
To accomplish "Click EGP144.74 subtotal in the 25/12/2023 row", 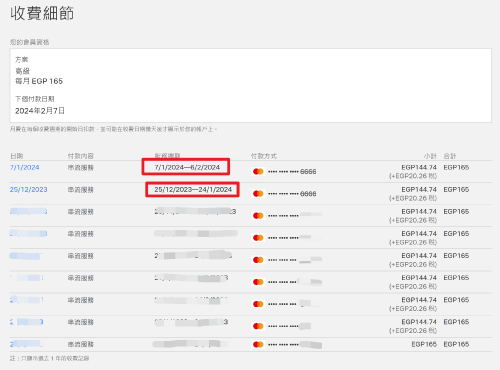I will (419, 189).
